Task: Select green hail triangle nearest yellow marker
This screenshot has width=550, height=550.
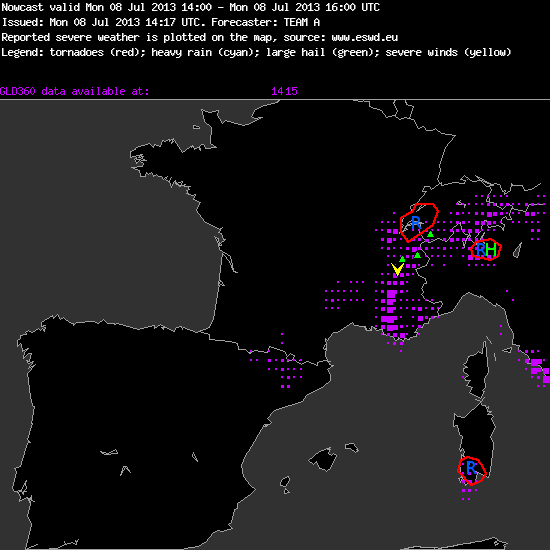Action: (x=402, y=259)
